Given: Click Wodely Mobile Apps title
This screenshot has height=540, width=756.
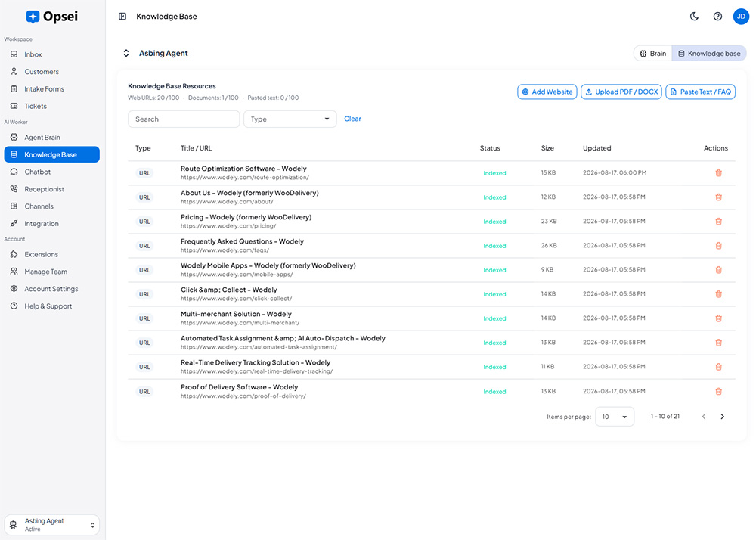Looking at the screenshot, I should coord(268,265).
